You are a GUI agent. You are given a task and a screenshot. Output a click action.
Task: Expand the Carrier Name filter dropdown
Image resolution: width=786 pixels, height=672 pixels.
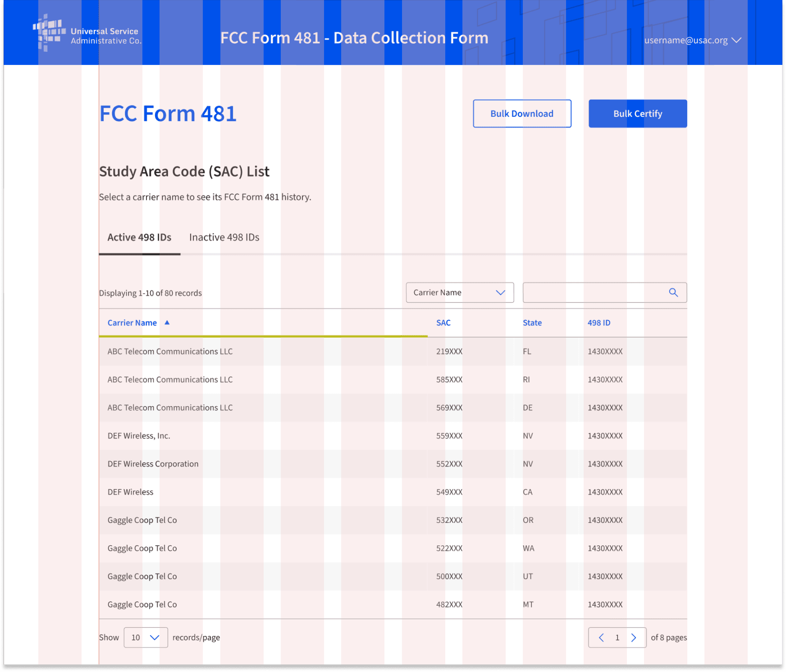tap(460, 293)
